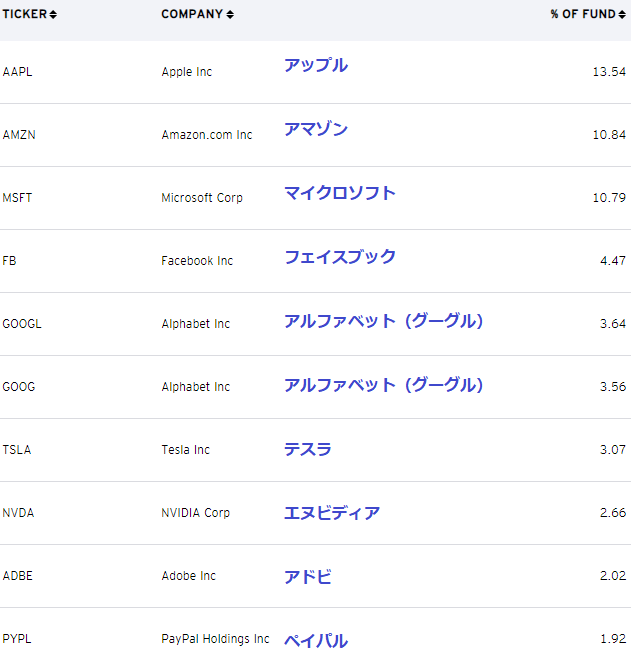Sort by % OF FUND arrows
Image resolution: width=631 pixels, height=661 pixels.
coord(623,15)
